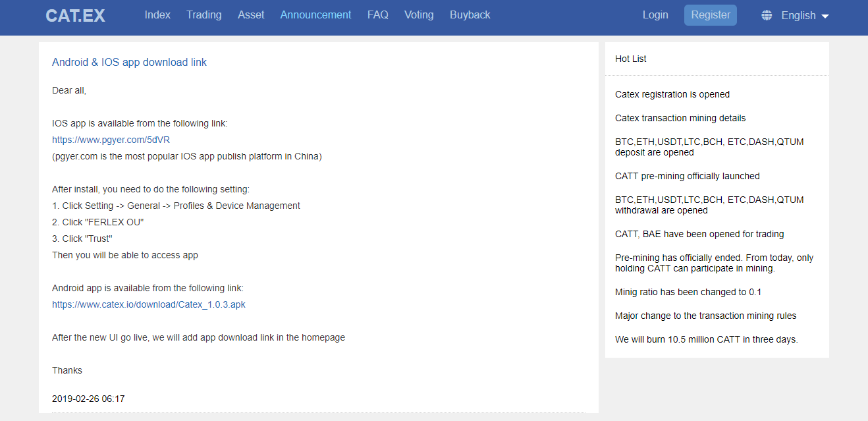Open the FAQ page

tap(378, 14)
